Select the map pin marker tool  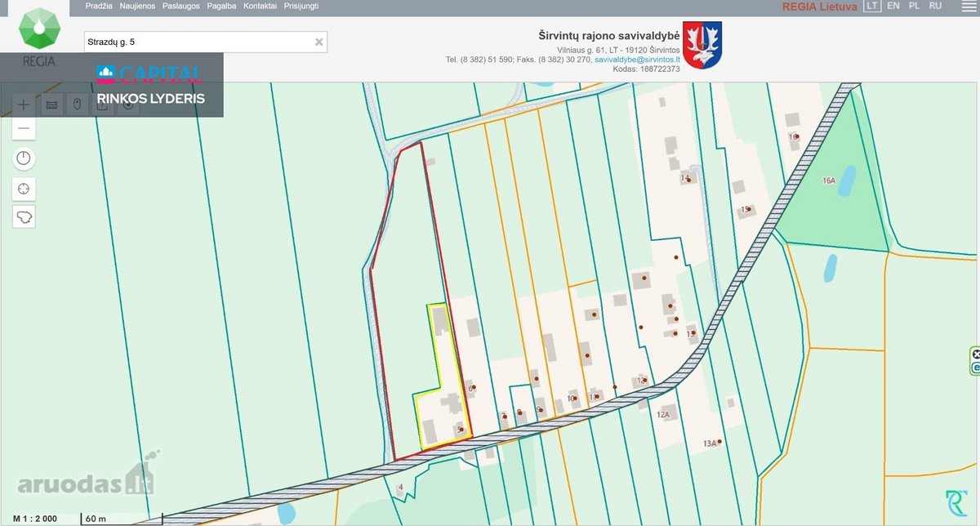click(x=77, y=105)
